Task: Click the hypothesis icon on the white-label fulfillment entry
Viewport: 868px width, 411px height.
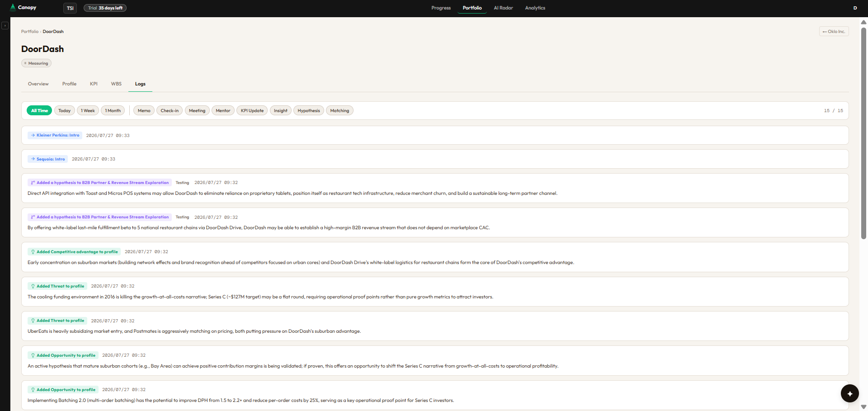Action: click(33, 217)
